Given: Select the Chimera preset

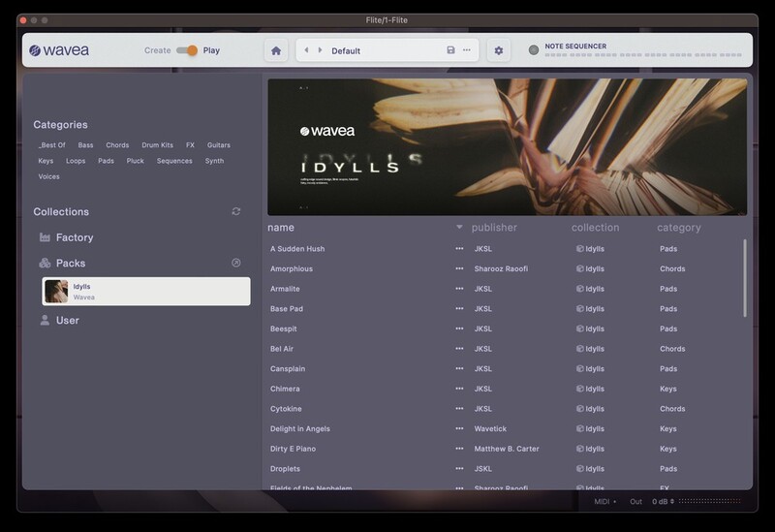Looking at the screenshot, I should 285,389.
